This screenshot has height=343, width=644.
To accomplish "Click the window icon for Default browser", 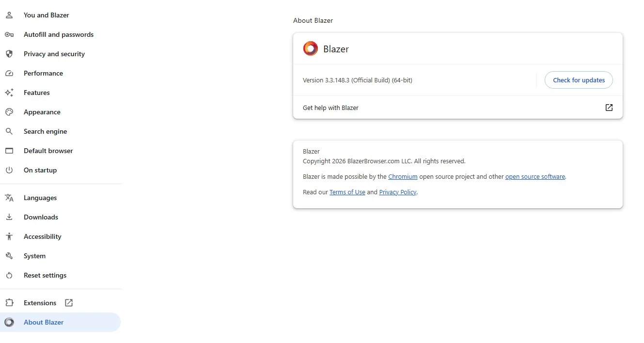I will 9,151.
